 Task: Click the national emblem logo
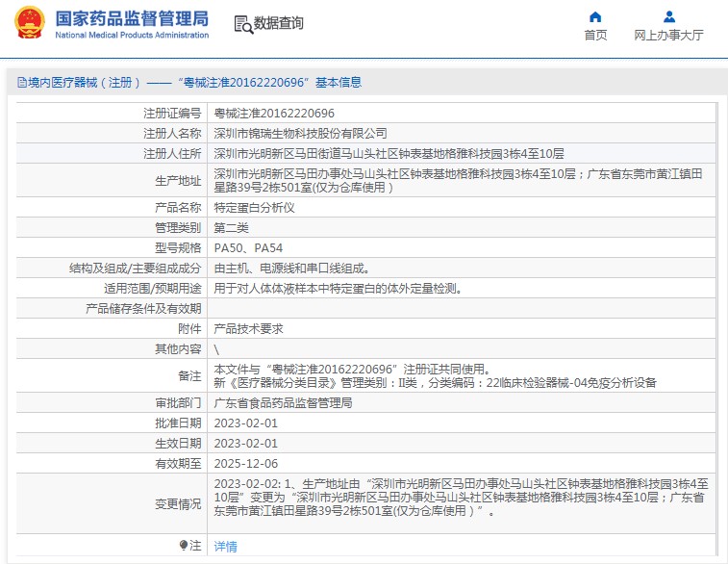30,22
